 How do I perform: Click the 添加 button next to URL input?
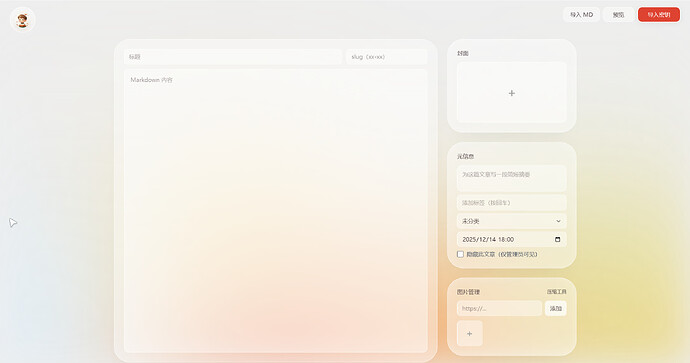click(556, 308)
